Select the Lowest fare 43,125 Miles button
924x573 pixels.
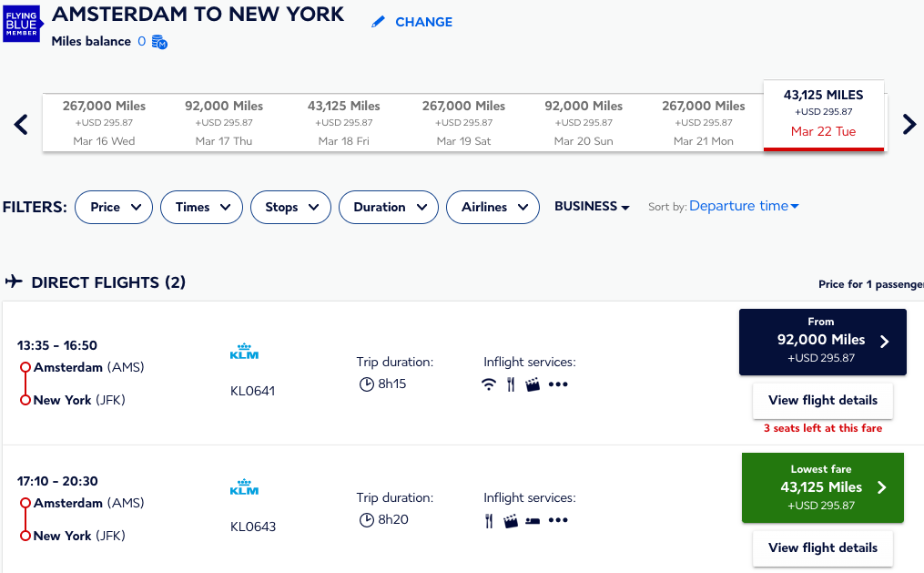pyautogui.click(x=822, y=487)
